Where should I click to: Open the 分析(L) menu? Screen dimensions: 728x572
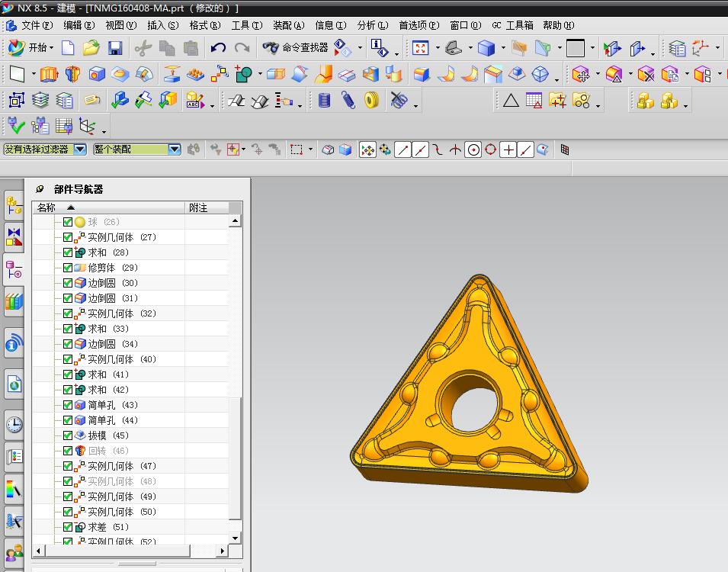pyautogui.click(x=373, y=25)
